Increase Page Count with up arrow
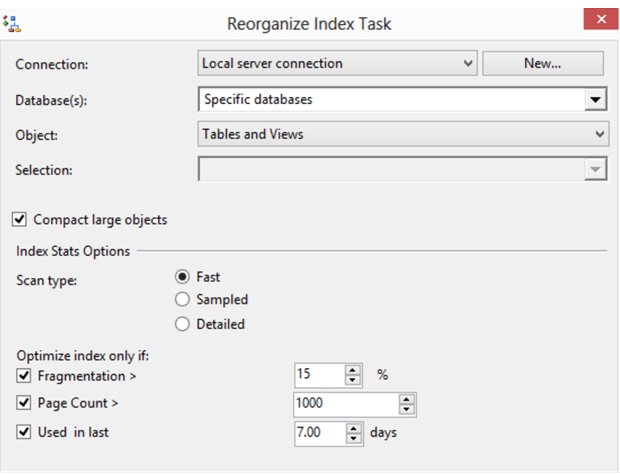The image size is (620, 474). (x=406, y=399)
